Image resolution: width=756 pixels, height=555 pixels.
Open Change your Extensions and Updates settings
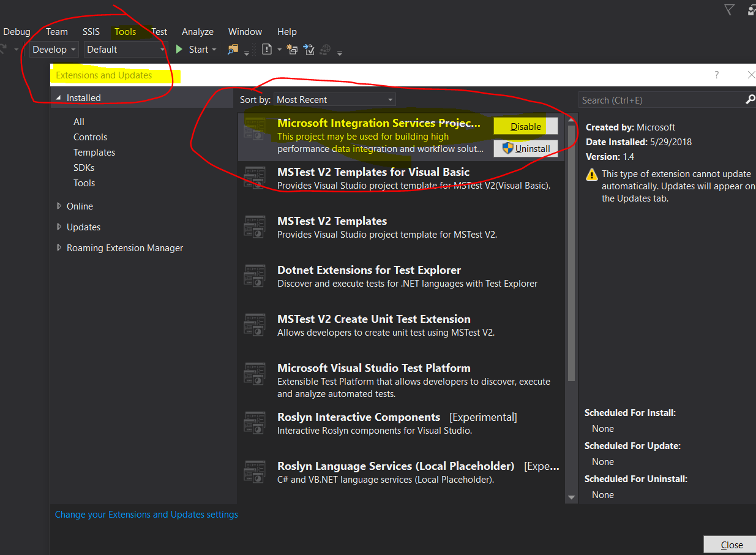point(146,515)
